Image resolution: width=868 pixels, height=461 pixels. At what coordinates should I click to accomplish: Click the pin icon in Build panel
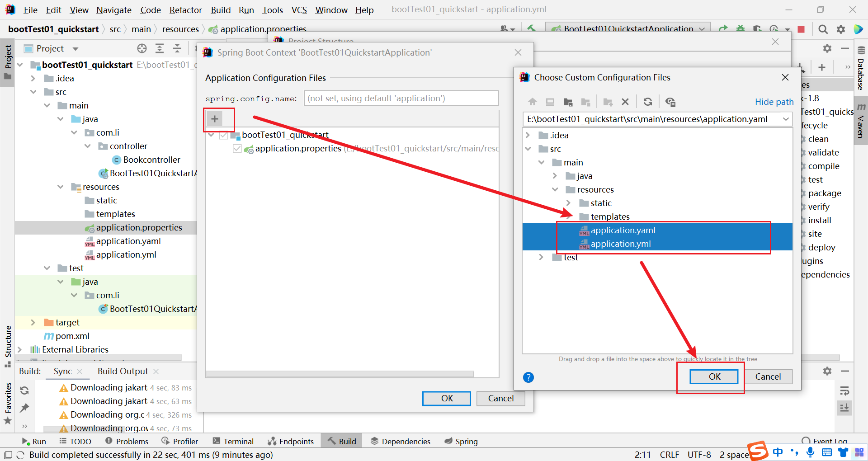tap(24, 408)
